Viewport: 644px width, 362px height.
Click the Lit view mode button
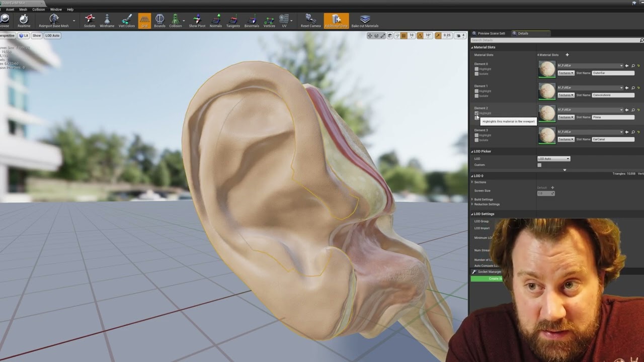tap(24, 36)
